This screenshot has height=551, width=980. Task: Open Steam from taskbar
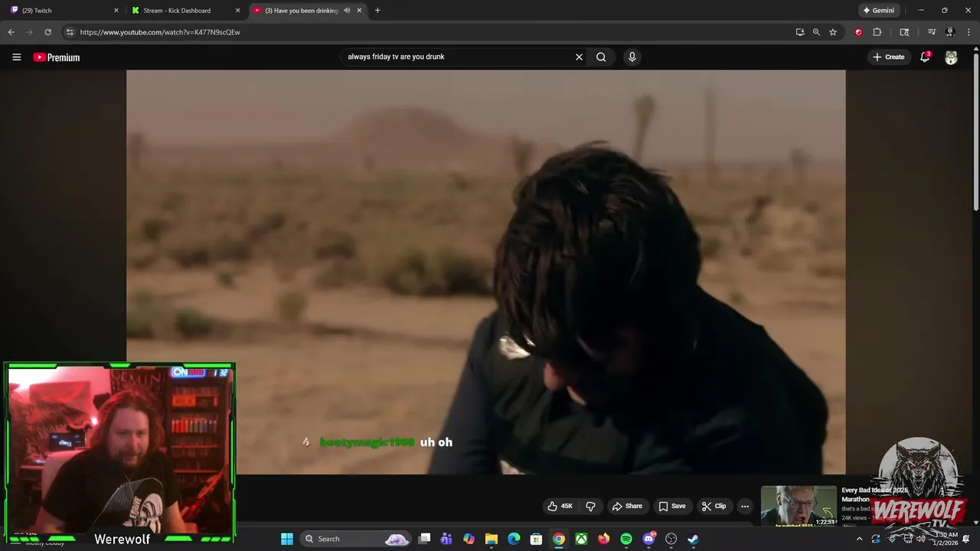click(x=693, y=539)
